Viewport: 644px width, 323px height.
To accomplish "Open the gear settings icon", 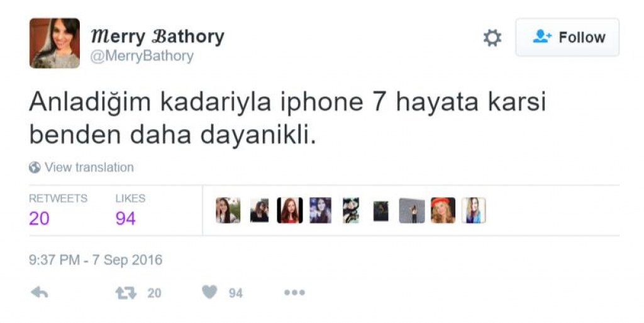I will click(492, 38).
